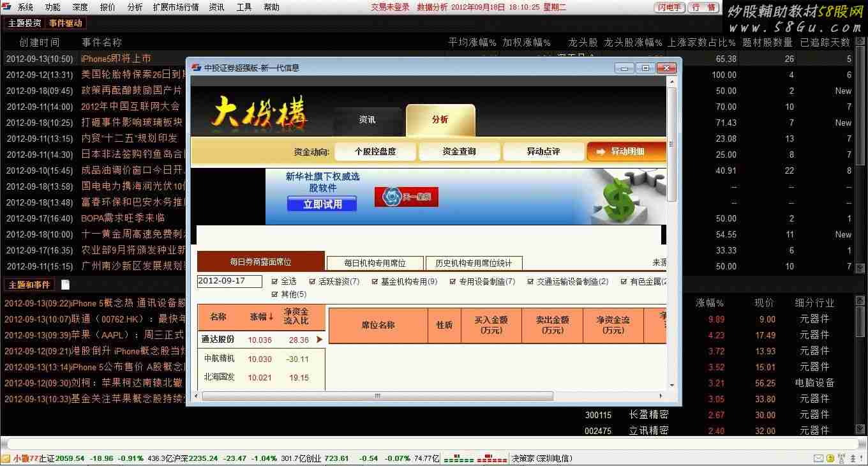Switch to 历史机构专用席位统计 tab
Viewport: 868px width, 466px height.
(474, 263)
